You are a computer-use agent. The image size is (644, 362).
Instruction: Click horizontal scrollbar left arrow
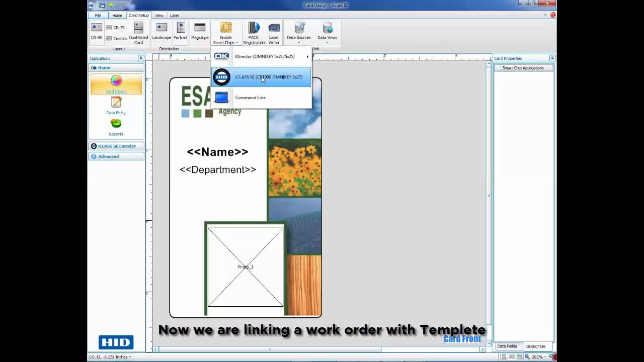(x=155, y=349)
